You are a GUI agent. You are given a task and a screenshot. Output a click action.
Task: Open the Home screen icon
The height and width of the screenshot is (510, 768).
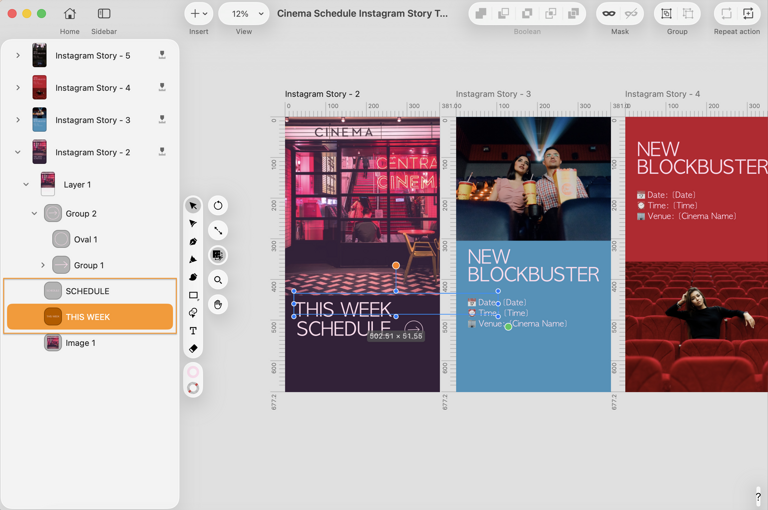(70, 14)
